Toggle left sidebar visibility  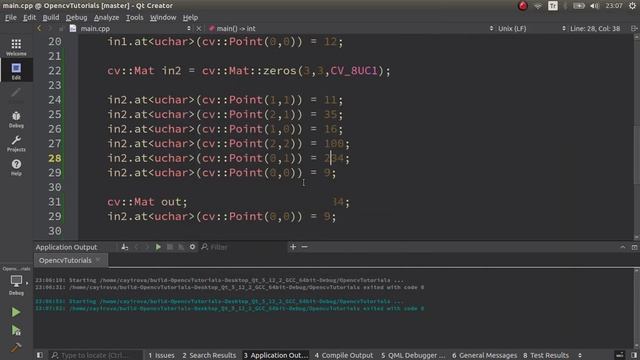pyautogui.click(x=40, y=355)
